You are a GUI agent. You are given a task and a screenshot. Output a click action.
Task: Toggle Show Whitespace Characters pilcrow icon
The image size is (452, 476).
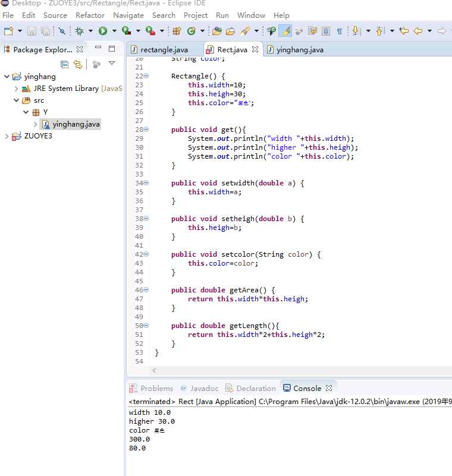(340, 31)
